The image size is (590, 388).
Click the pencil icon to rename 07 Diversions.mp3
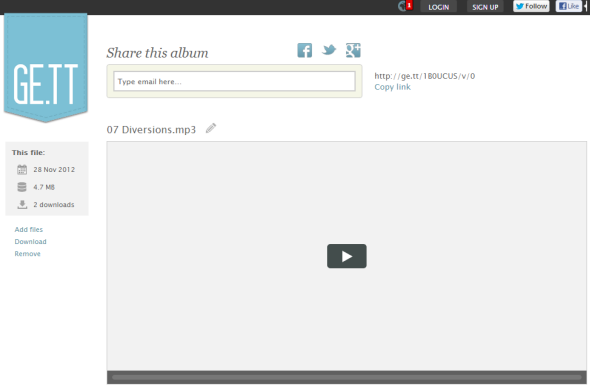pos(211,128)
